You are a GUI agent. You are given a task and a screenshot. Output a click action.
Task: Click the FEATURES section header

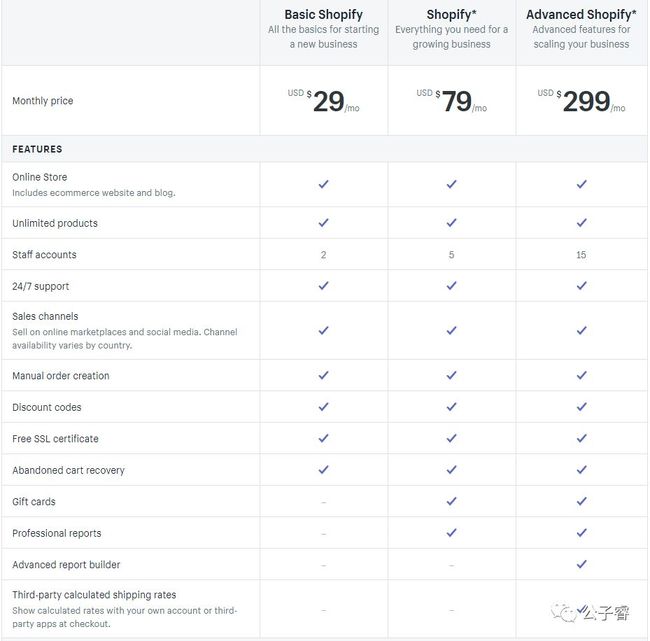click(37, 149)
